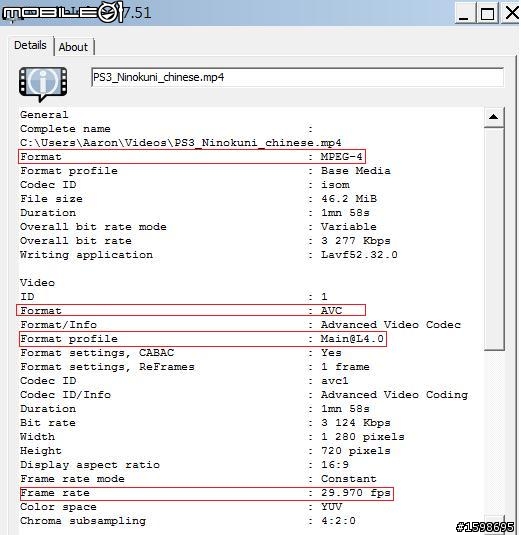This screenshot has height=535, width=521.
Task: Click the 'Lavf52.32.0' writing application value
Action: coord(359,255)
